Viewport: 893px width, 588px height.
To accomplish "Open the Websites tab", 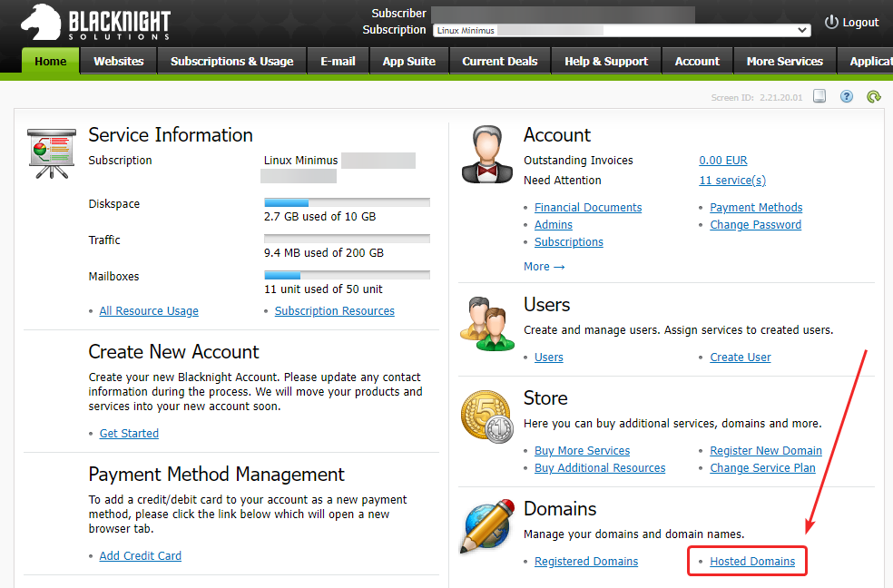I will tap(119, 61).
